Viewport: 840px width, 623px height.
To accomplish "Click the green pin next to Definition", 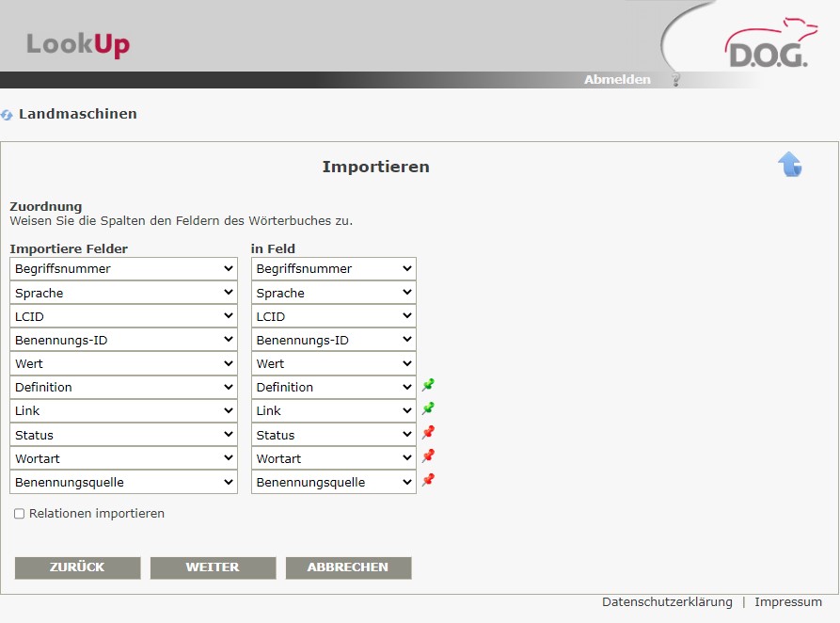I will 428,386.
